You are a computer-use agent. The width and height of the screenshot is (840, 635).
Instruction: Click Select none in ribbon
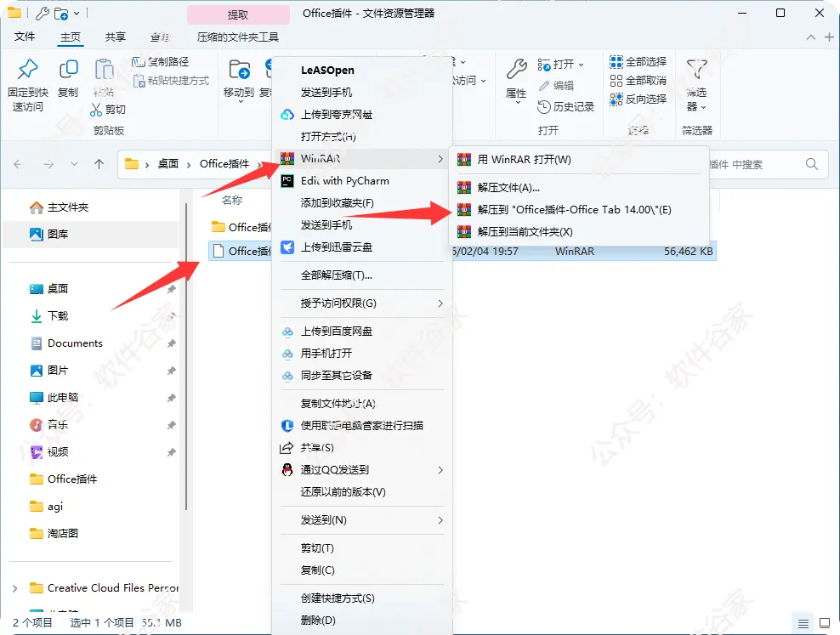[638, 81]
